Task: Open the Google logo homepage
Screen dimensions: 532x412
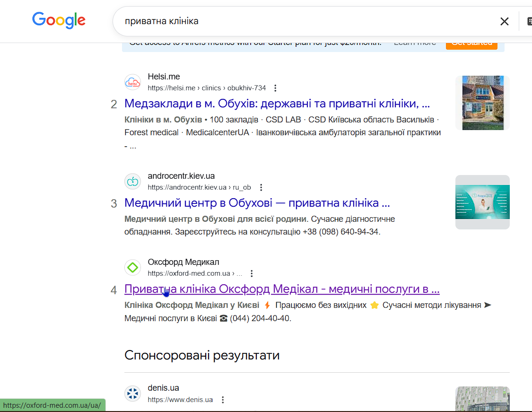Action: click(59, 20)
